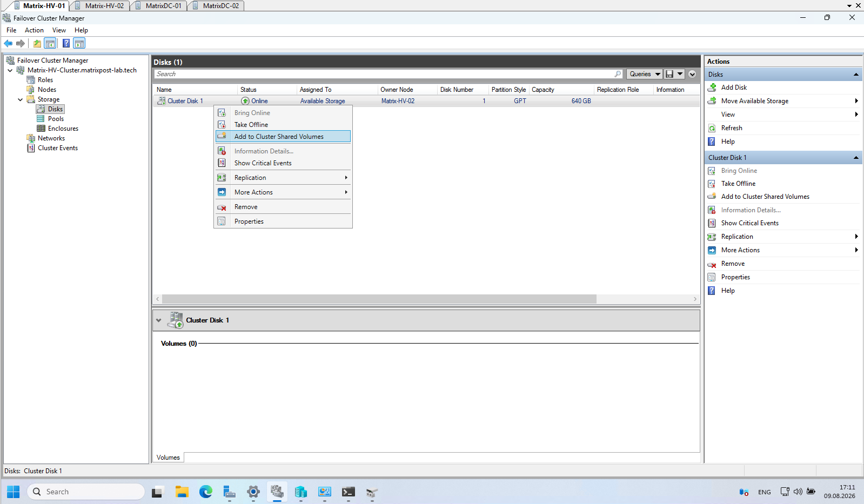Click the Save Query floppy disk icon
This screenshot has height=504, width=864.
(669, 74)
